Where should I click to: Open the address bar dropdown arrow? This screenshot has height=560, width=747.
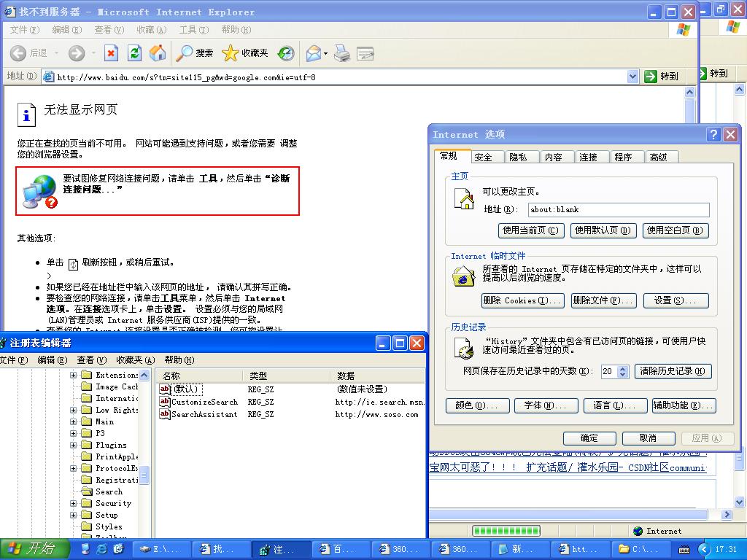632,77
